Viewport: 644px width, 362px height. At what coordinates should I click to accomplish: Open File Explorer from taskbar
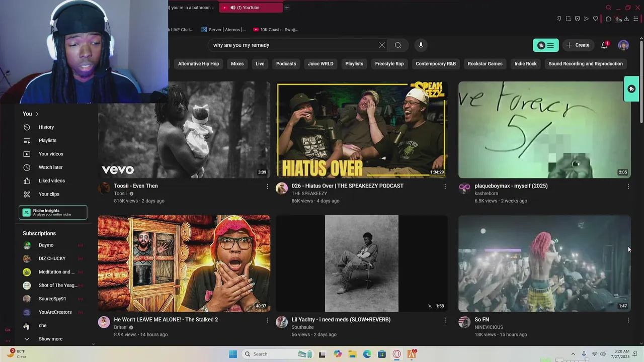point(352,354)
